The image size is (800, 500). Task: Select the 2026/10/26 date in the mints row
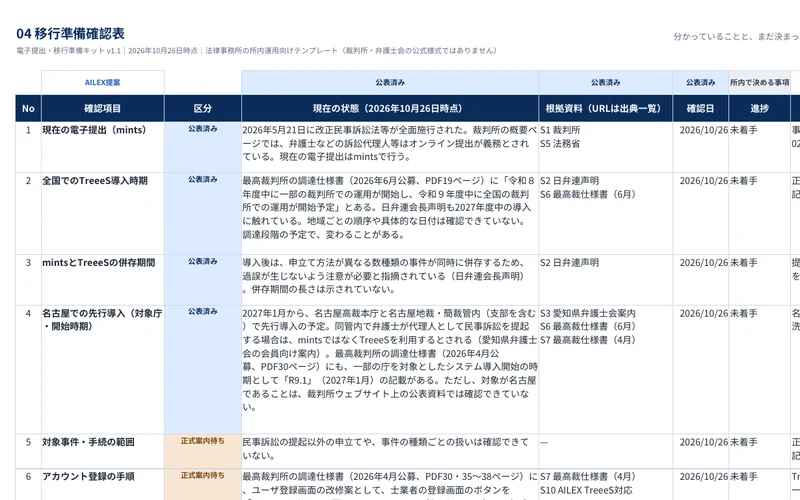coord(704,130)
